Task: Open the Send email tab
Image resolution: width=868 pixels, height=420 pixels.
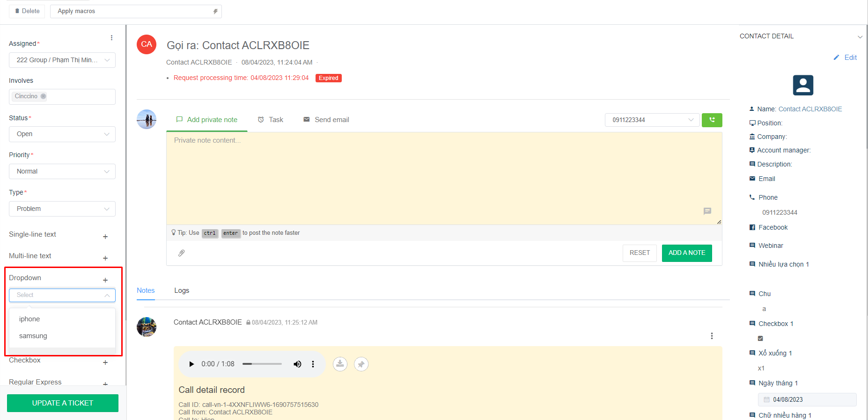Action: pyautogui.click(x=326, y=120)
